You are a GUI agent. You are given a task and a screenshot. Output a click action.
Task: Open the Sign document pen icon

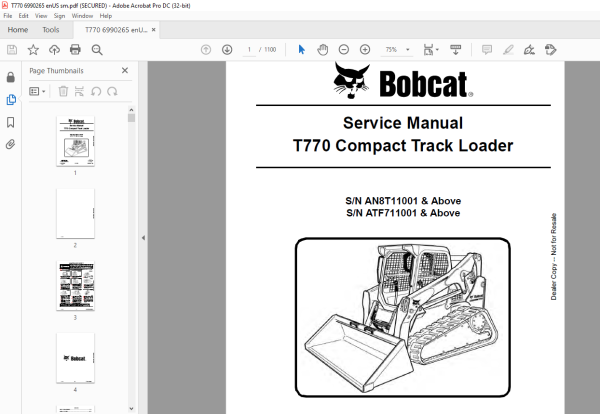click(x=529, y=50)
